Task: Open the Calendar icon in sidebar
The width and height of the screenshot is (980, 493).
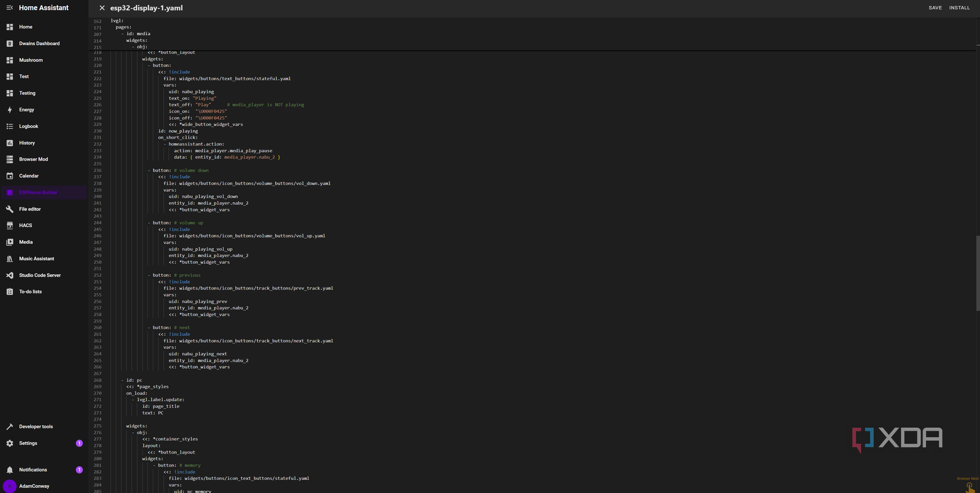Action: tap(10, 176)
